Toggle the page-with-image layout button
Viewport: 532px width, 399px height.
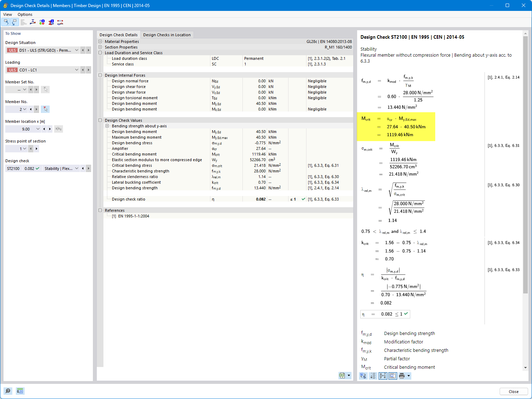coord(393,376)
